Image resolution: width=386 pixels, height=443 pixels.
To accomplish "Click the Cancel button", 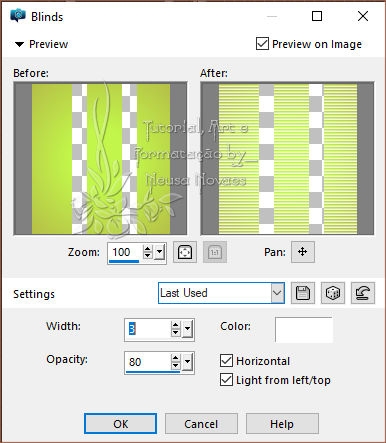I will pyautogui.click(x=201, y=424).
